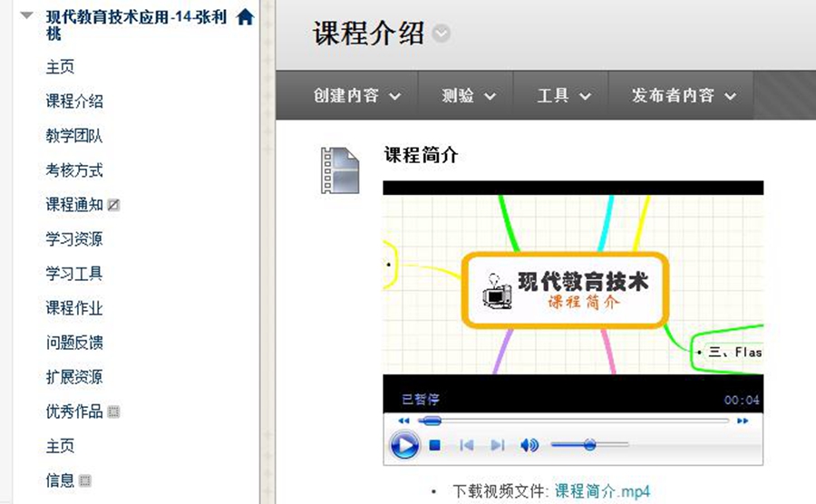Open the second 主页 link near the bottom
This screenshot has width=816, height=504.
click(60, 446)
